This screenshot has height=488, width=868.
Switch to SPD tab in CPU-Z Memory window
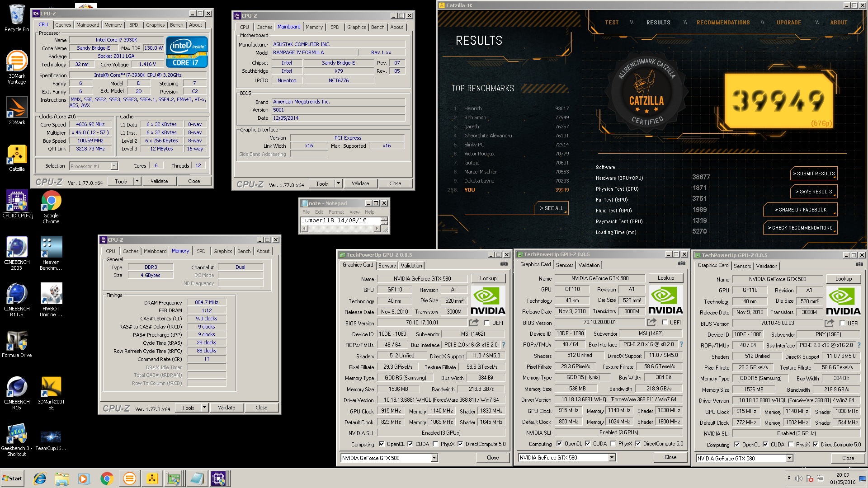pyautogui.click(x=201, y=251)
